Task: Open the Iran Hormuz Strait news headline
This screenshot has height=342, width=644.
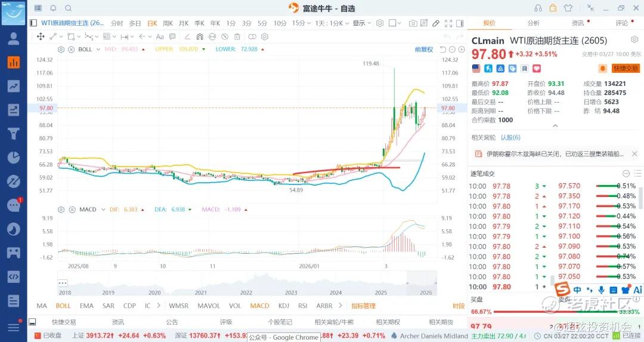Action: (x=555, y=154)
